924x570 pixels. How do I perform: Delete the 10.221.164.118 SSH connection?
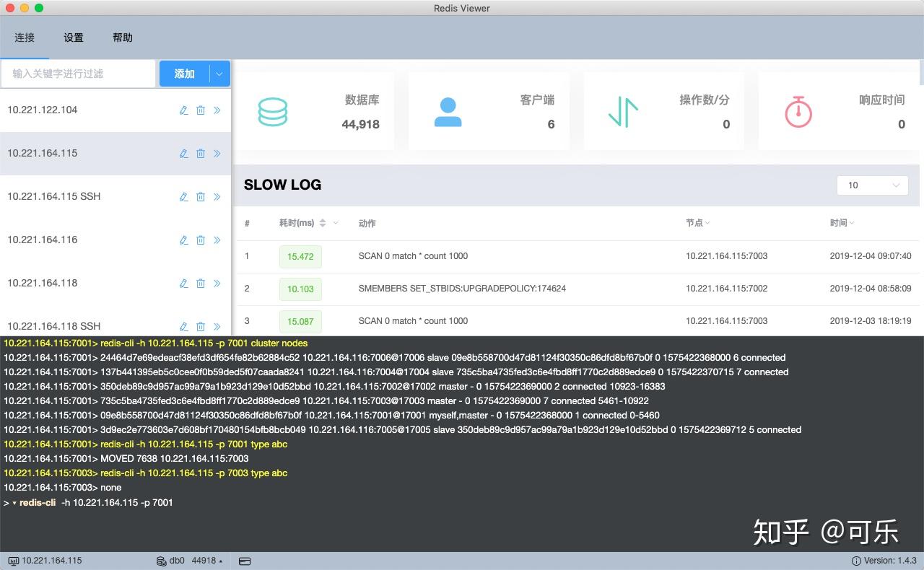coord(201,327)
